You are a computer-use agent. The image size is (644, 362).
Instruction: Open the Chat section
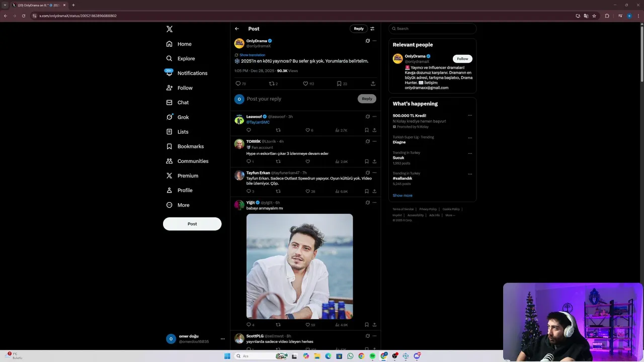[178, 103]
